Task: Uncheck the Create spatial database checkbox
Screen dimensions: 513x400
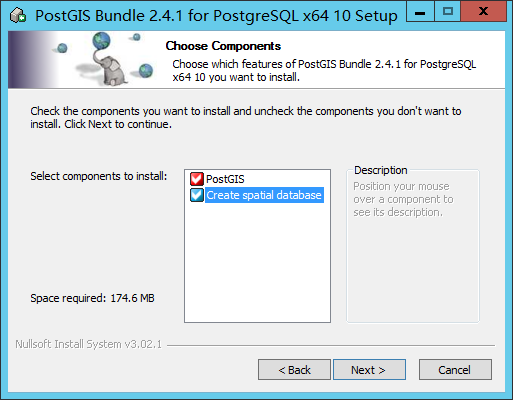Action: (x=197, y=195)
